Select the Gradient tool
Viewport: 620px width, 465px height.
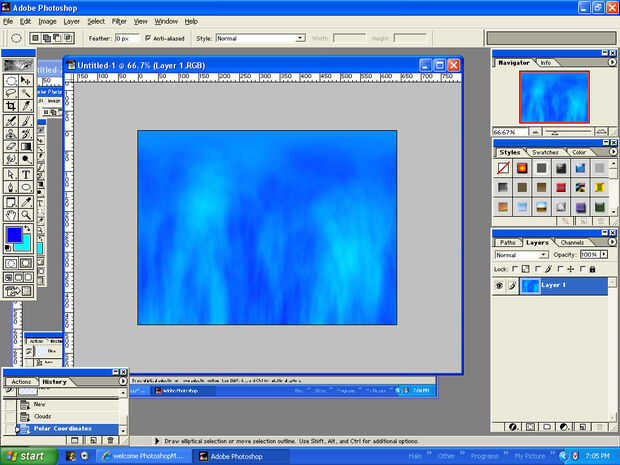[26, 146]
